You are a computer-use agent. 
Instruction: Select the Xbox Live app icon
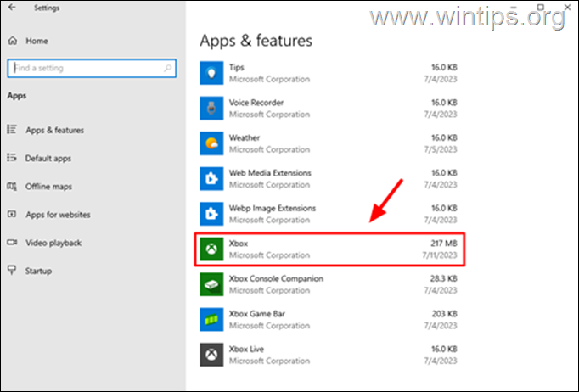[211, 355]
